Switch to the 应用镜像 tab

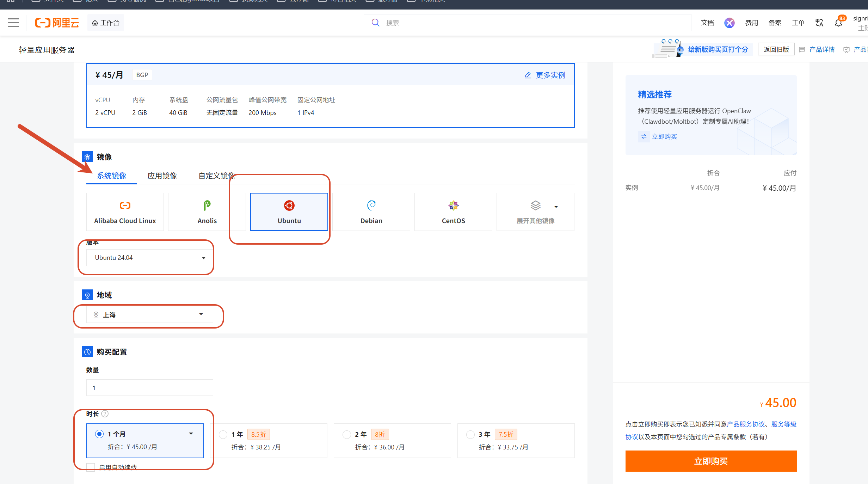click(x=162, y=176)
